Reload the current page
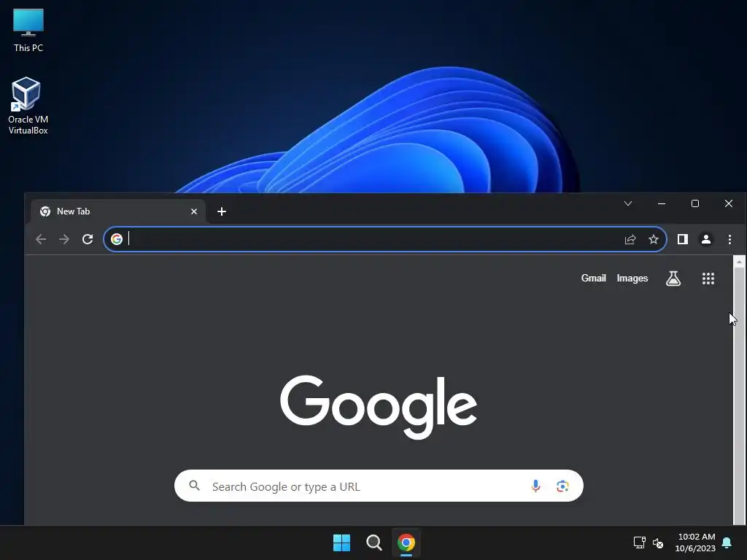This screenshot has width=747, height=560. (88, 239)
